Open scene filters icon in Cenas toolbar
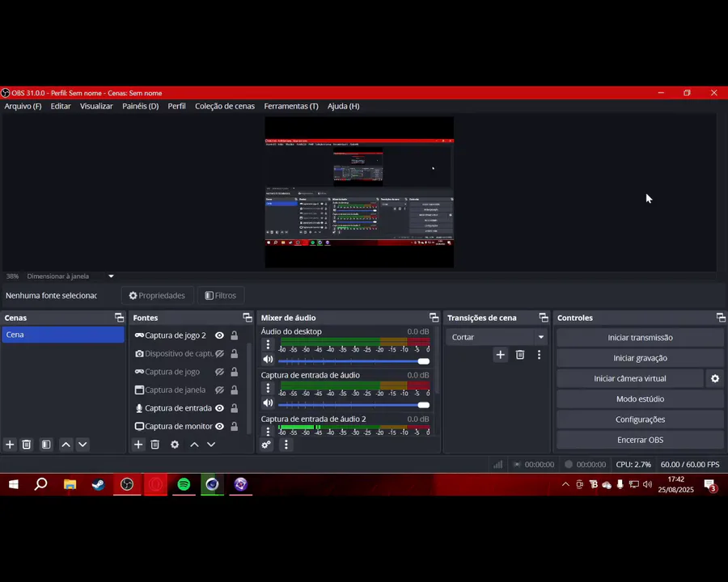Image resolution: width=728 pixels, height=582 pixels. [46, 445]
